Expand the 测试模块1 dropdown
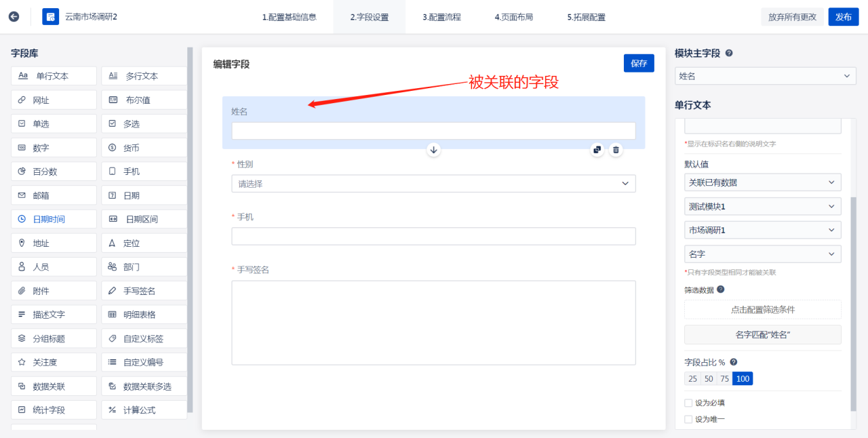 pos(763,206)
